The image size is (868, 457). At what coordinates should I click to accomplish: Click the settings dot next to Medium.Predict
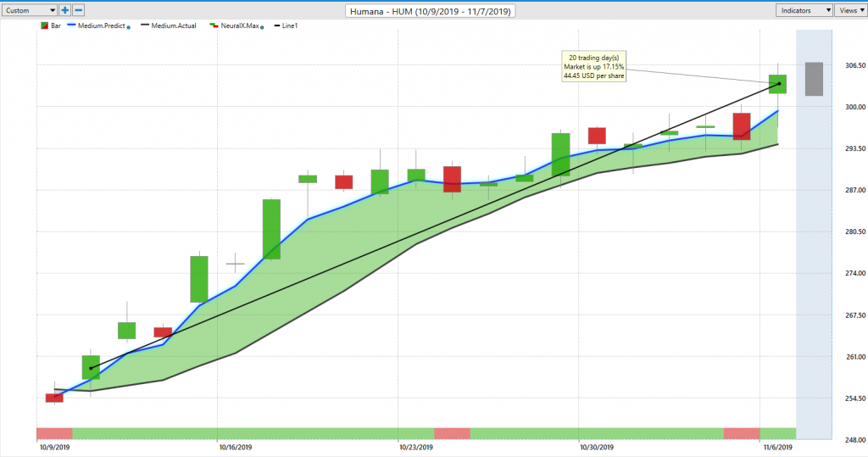pos(129,26)
